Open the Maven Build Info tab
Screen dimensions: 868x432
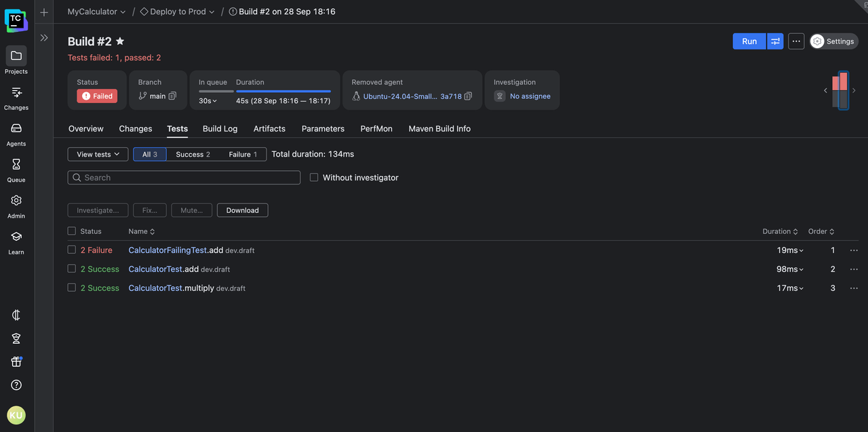pos(439,129)
